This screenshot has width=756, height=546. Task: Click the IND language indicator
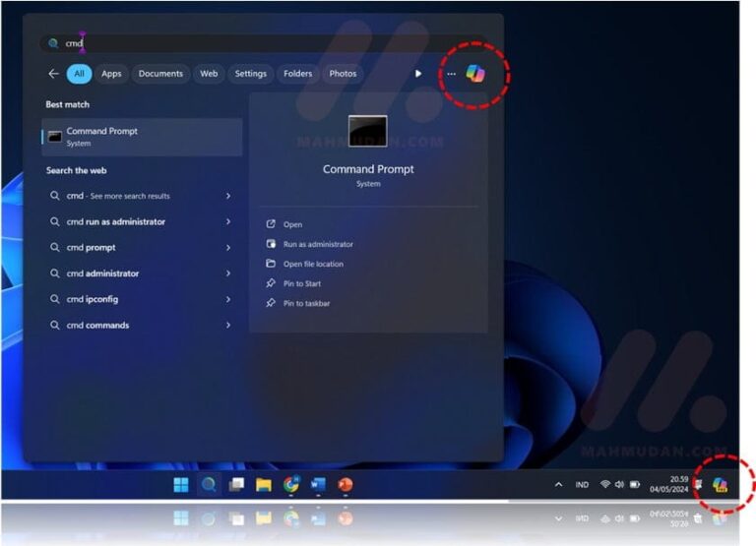tap(582, 485)
